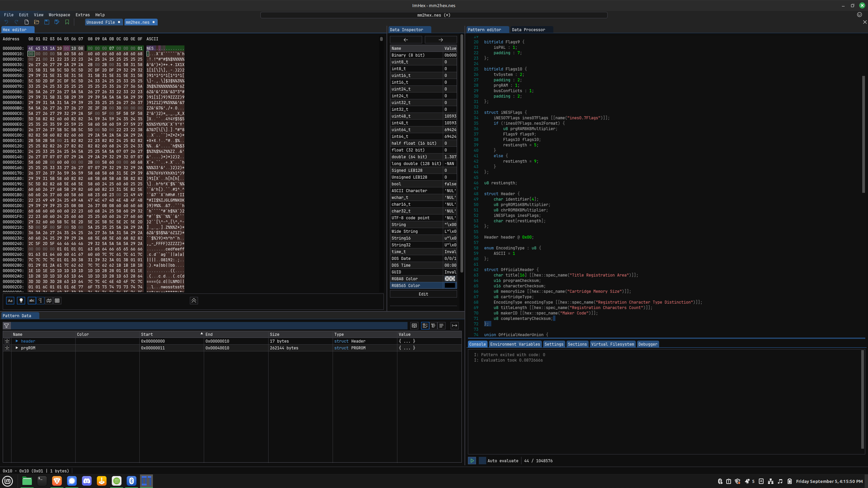Viewport: 868px width, 488px height.
Task: Click the Redo arrow icon
Action: coord(16,22)
